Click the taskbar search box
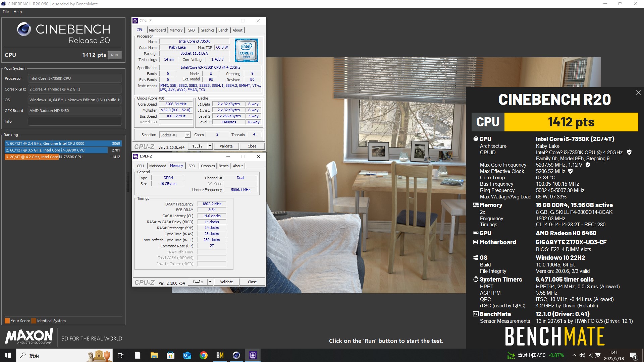 64,355
